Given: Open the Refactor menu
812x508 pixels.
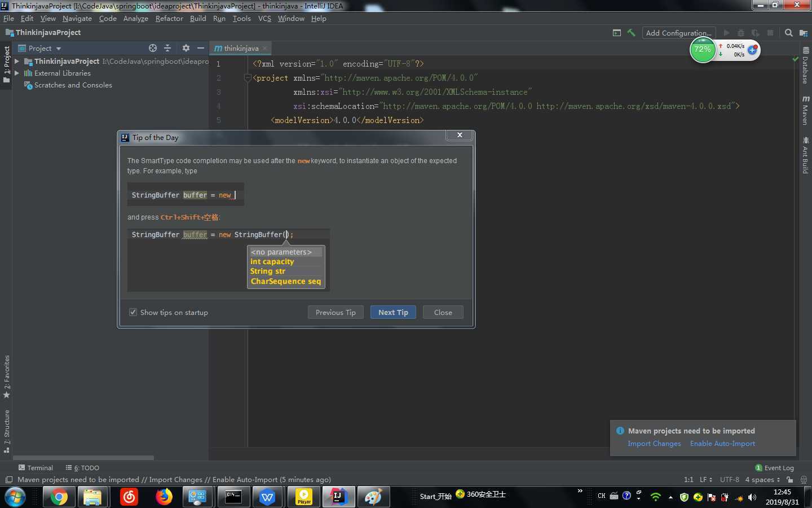Looking at the screenshot, I should tap(169, 19).
